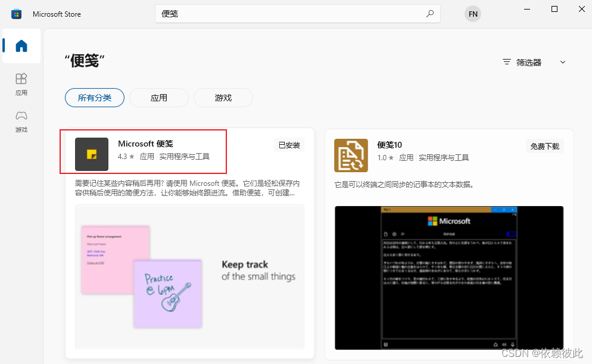Select the 应用 category tab

click(159, 98)
